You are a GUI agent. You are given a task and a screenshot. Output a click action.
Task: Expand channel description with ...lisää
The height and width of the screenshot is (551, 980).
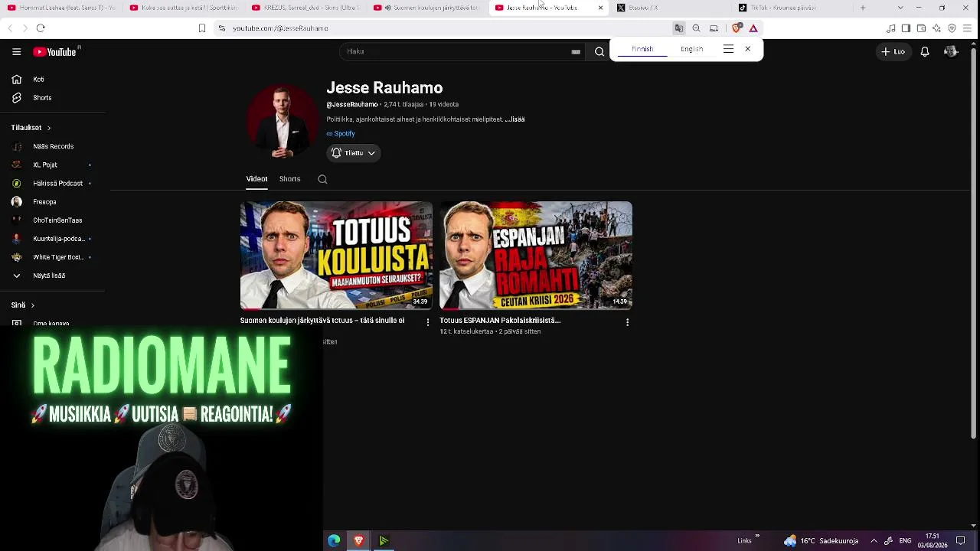point(514,119)
